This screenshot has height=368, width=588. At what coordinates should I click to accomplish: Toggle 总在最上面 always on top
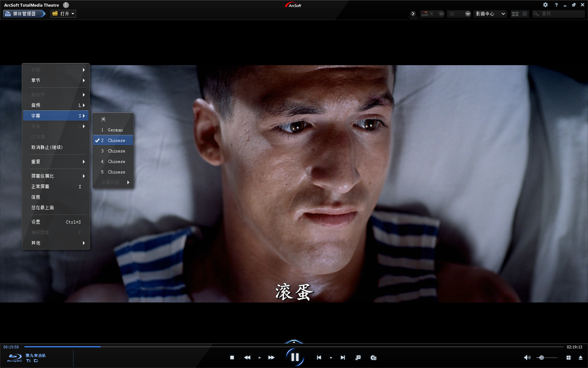(x=56, y=207)
